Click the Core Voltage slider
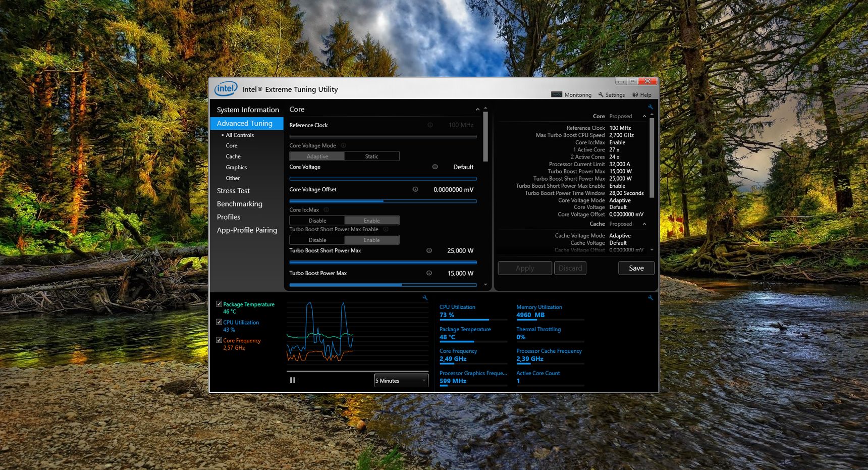The height and width of the screenshot is (470, 868). tap(383, 179)
